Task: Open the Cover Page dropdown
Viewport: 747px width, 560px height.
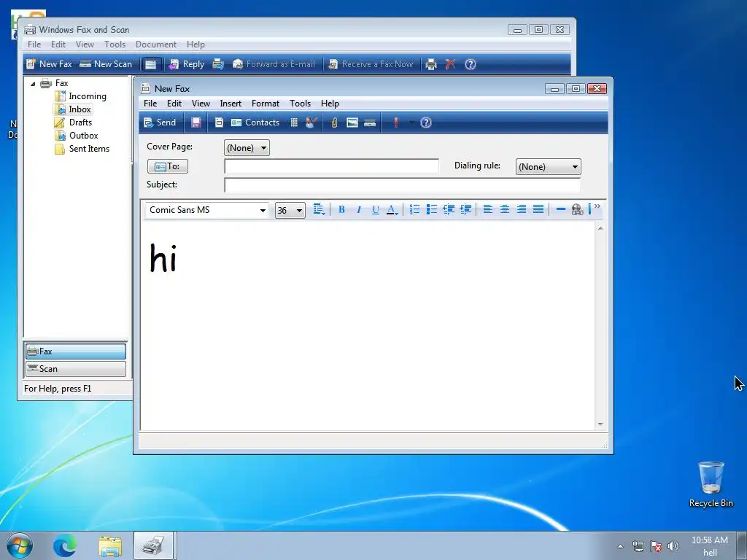Action: tap(247, 147)
